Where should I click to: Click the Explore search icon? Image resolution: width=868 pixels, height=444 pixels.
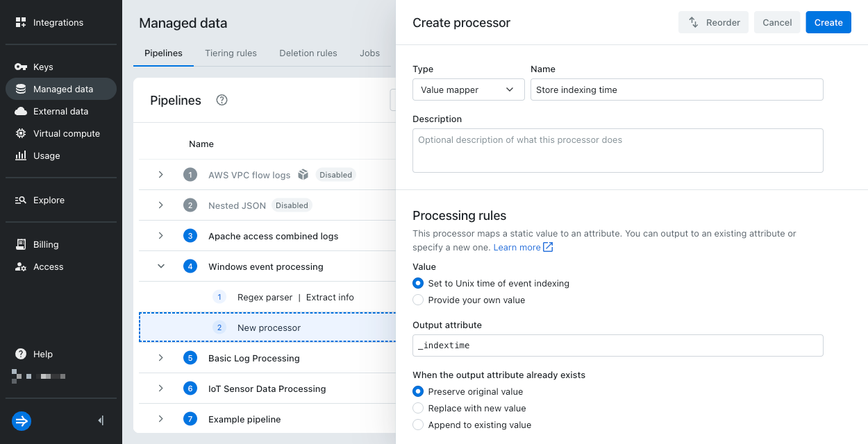[x=21, y=200]
